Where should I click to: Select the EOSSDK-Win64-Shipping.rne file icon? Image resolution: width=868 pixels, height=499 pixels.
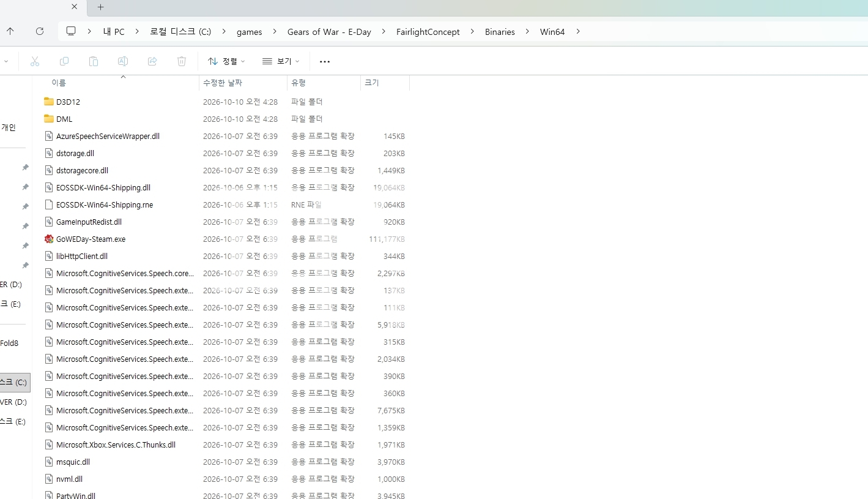pos(50,204)
